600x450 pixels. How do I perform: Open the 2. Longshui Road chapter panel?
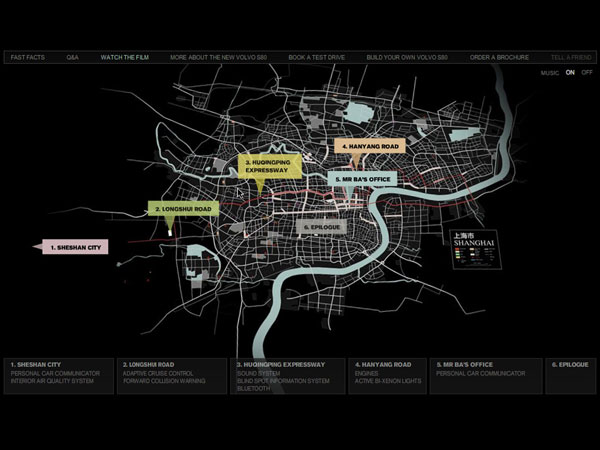click(x=172, y=376)
